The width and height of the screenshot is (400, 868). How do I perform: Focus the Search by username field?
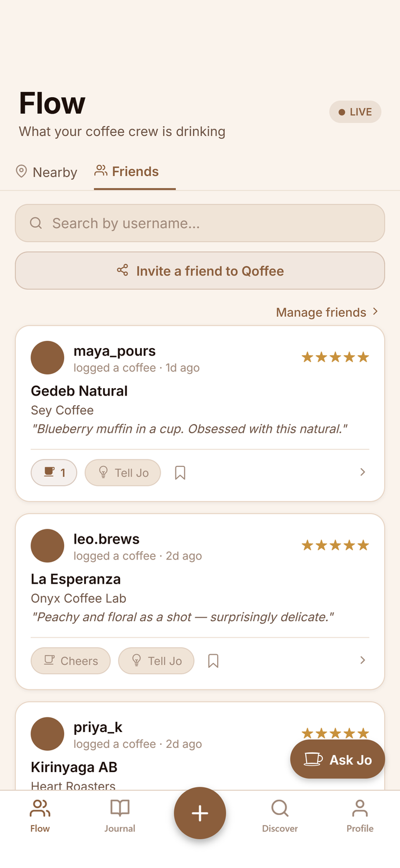point(200,223)
